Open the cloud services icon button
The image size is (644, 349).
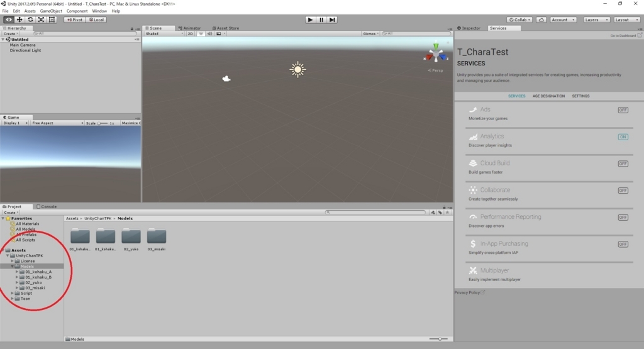tap(541, 19)
